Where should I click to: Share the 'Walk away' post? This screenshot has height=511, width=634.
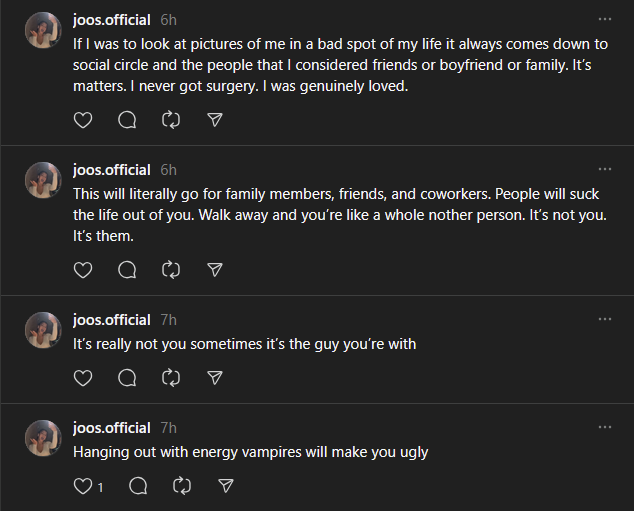pos(214,270)
